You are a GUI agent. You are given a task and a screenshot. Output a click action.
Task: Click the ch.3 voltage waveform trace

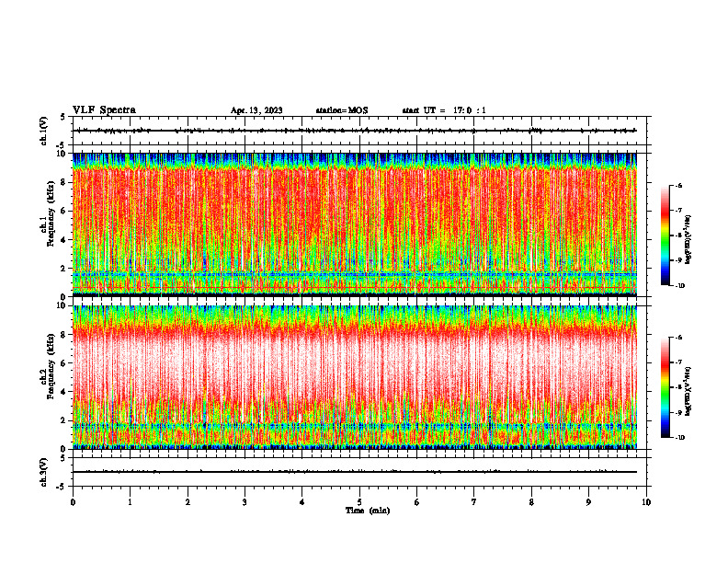355,472
